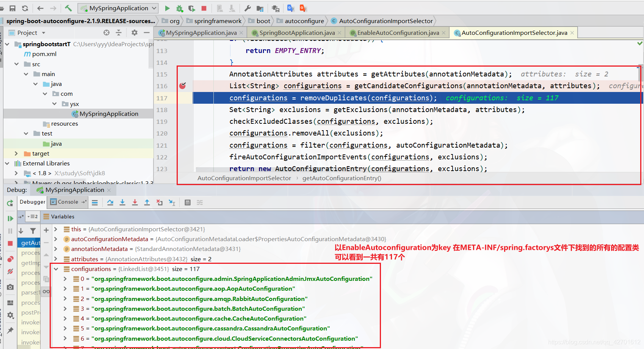This screenshot has height=349, width=644.
Task: Rerun debug session with green rerun icon
Action: tap(10, 203)
